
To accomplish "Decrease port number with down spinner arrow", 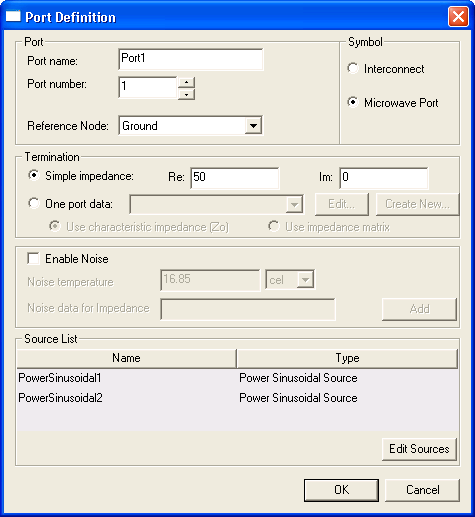I will click(x=187, y=94).
